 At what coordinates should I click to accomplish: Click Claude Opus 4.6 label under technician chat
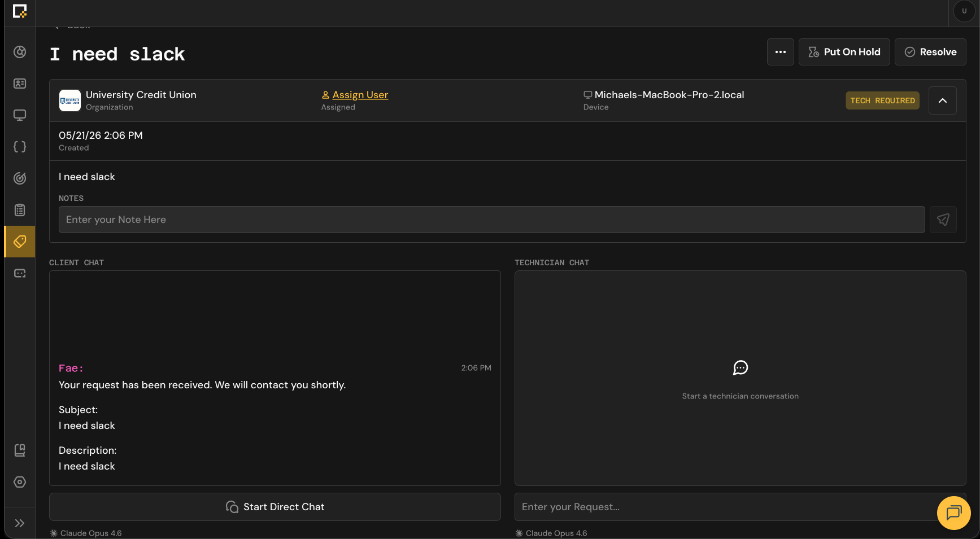[556, 533]
